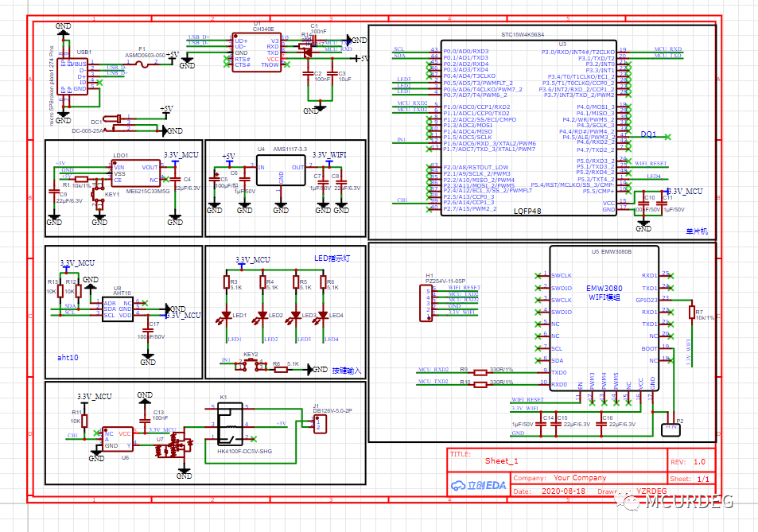This screenshot has width=758, height=532.
Task: Click the '按键输入' section label
Action: (x=347, y=371)
